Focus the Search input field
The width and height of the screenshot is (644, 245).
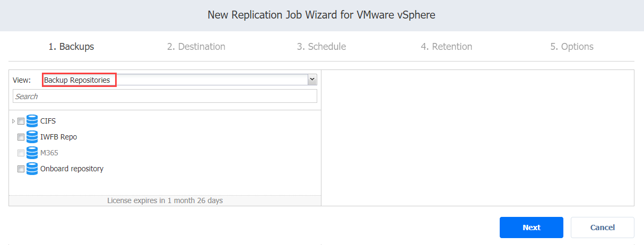[165, 96]
